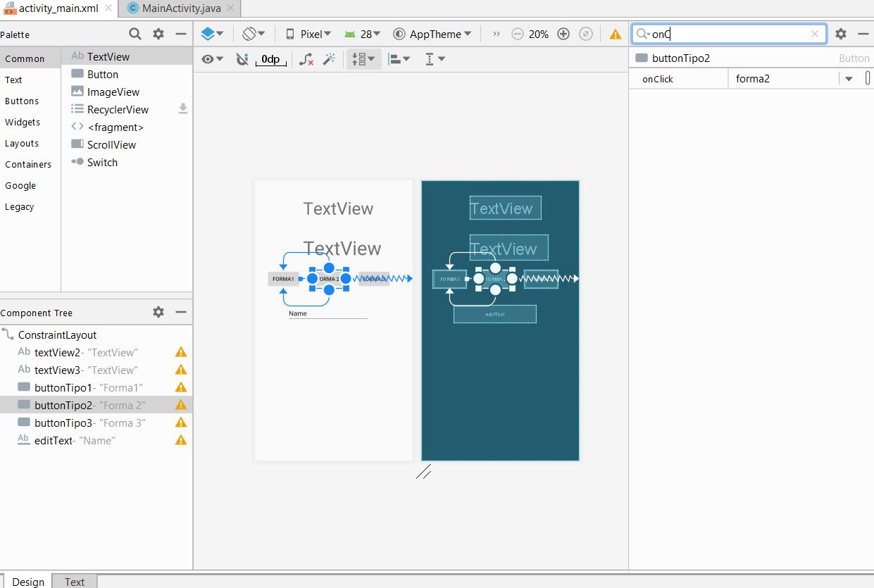Select the Common palette category
This screenshot has height=588, width=874.
click(30, 58)
